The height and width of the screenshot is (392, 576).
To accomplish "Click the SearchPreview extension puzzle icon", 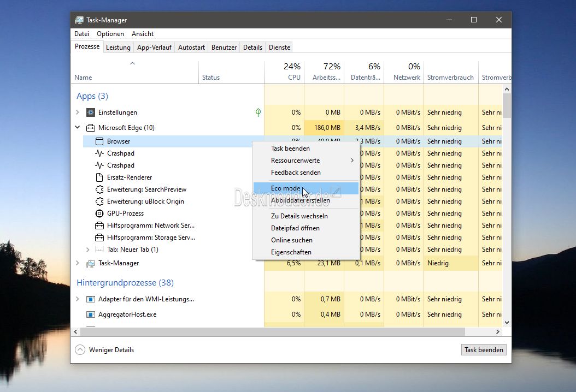I will coord(99,189).
